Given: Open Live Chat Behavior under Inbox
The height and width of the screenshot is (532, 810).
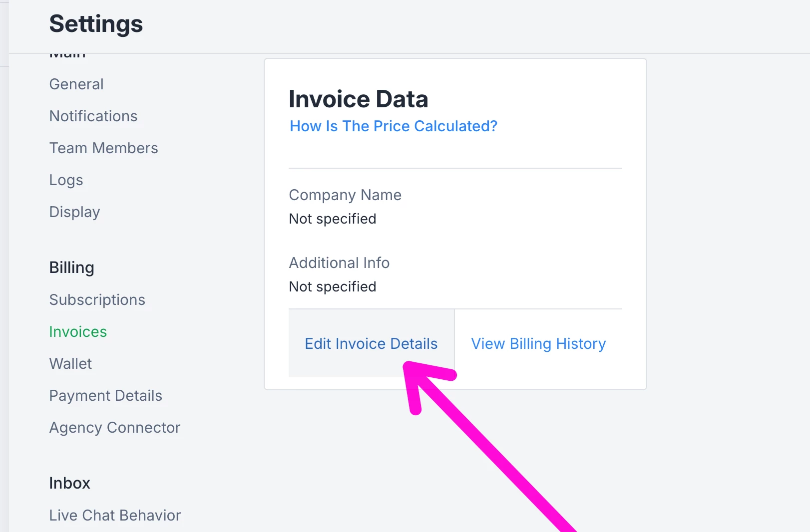Looking at the screenshot, I should point(115,516).
